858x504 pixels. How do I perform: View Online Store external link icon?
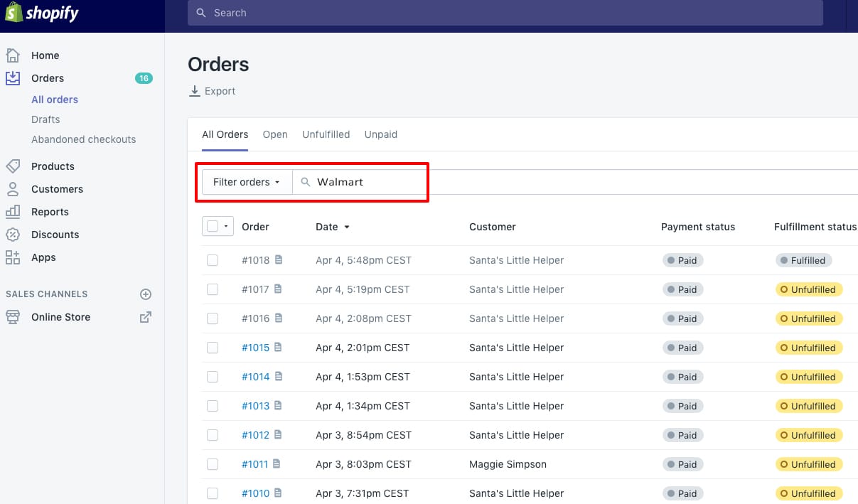(x=146, y=317)
